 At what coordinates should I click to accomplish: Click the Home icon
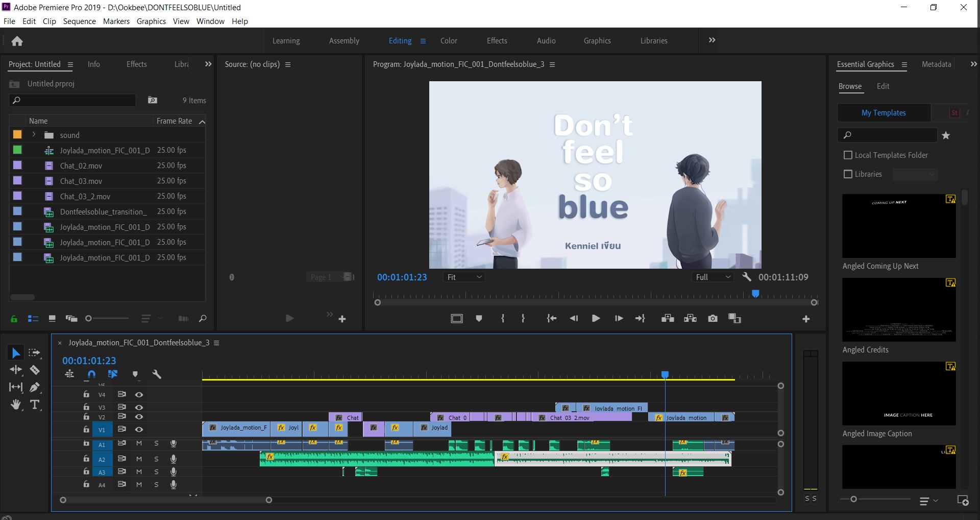pos(17,41)
